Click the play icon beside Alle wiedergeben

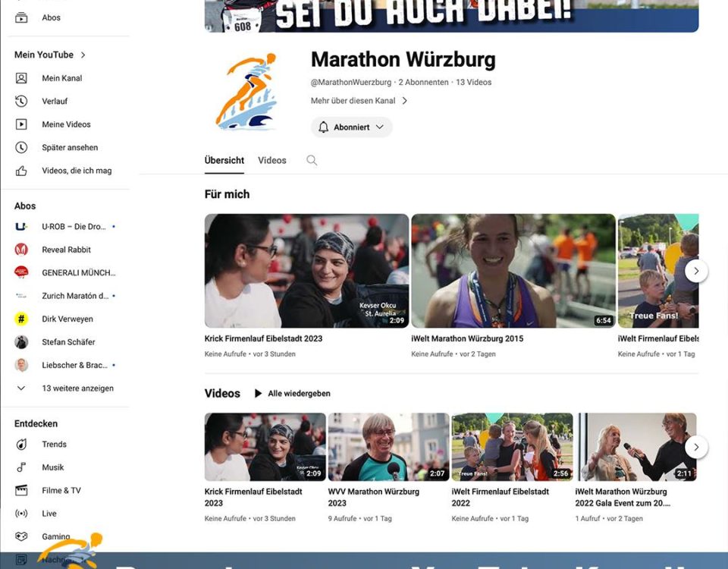tap(258, 394)
